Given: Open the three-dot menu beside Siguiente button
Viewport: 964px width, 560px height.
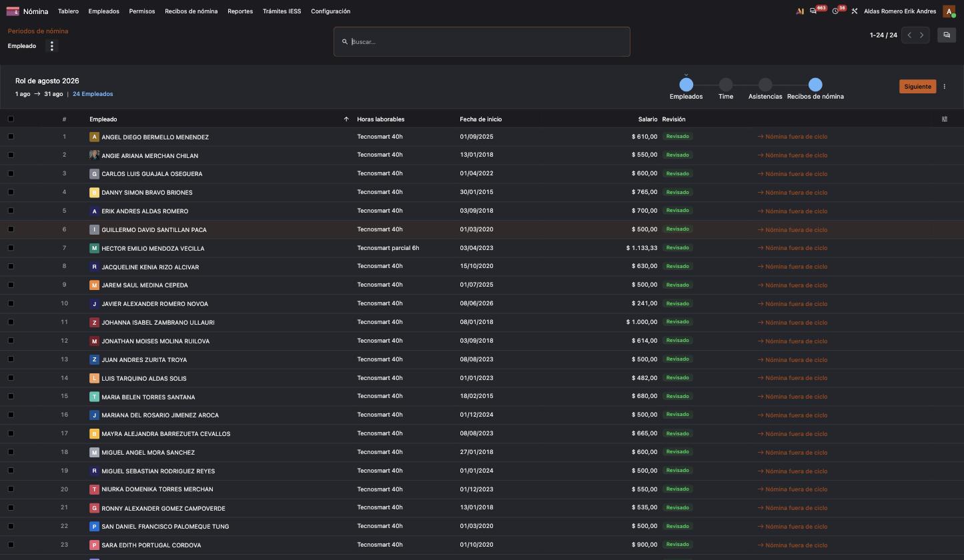Looking at the screenshot, I should 944,87.
